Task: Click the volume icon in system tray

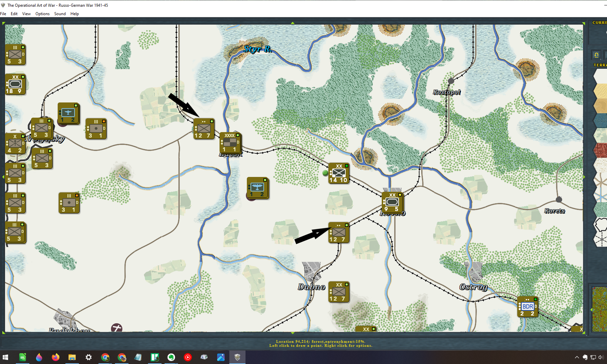Action: pos(601,357)
